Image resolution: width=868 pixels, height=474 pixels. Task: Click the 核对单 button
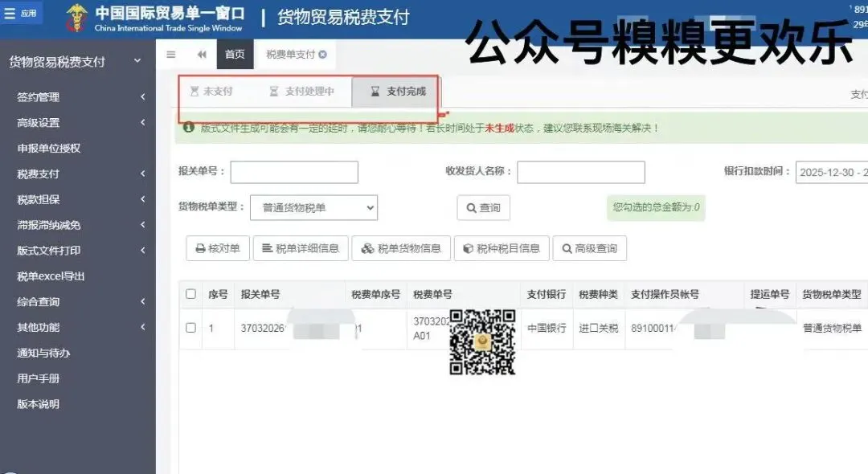218,248
